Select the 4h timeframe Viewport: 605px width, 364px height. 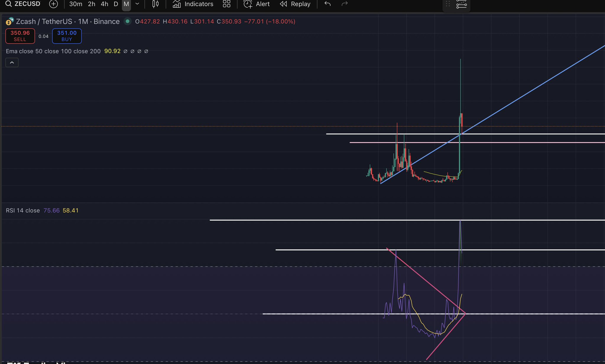pyautogui.click(x=104, y=4)
